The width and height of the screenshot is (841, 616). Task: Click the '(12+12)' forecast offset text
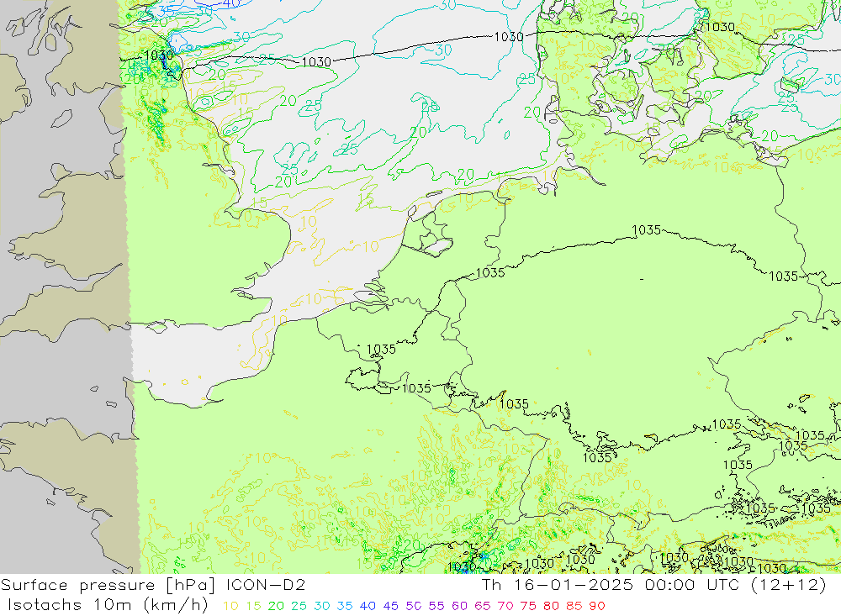point(789,585)
